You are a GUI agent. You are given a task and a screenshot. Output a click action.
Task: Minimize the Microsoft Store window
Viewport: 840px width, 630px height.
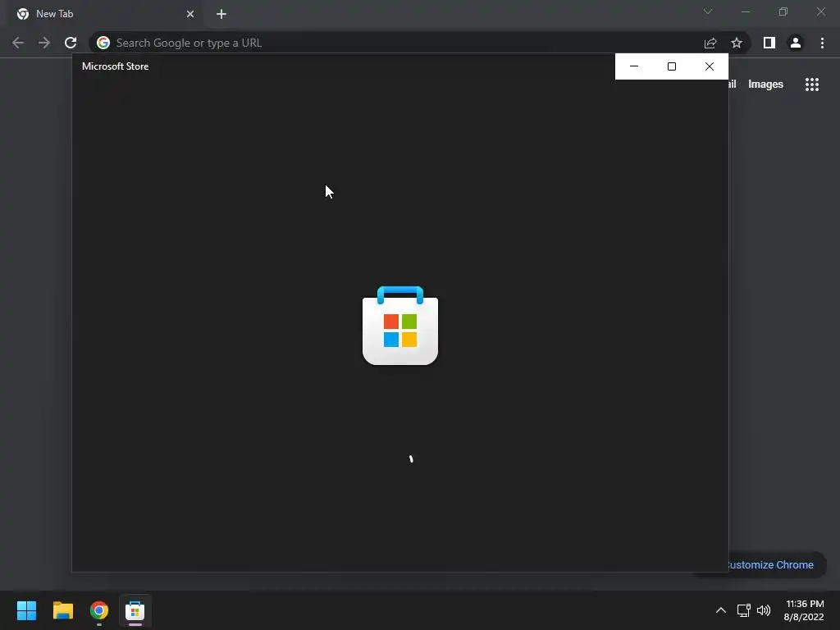click(x=634, y=66)
